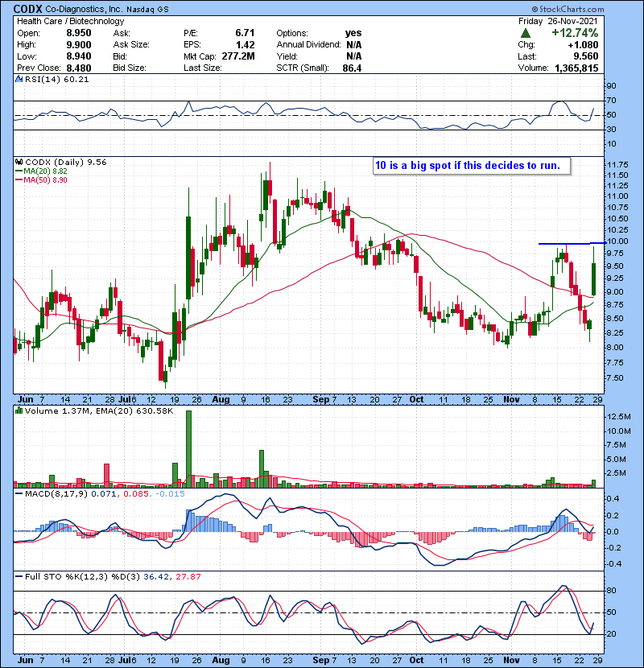The image size is (644, 668).
Task: Click the stochastic %K value 36.42
Action: (x=156, y=577)
